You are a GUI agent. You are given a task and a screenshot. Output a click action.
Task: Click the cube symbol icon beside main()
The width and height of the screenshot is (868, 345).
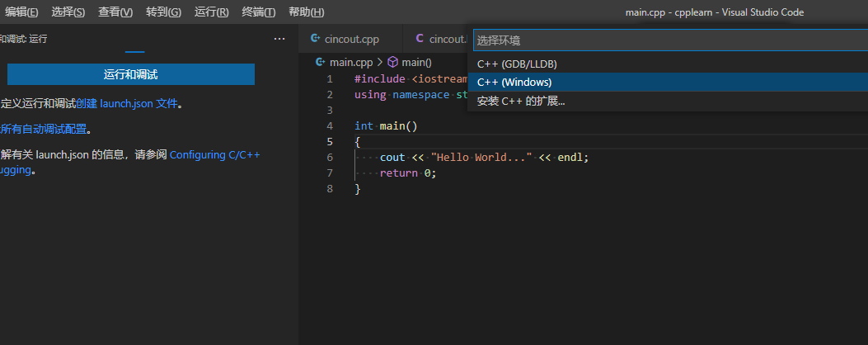point(392,62)
